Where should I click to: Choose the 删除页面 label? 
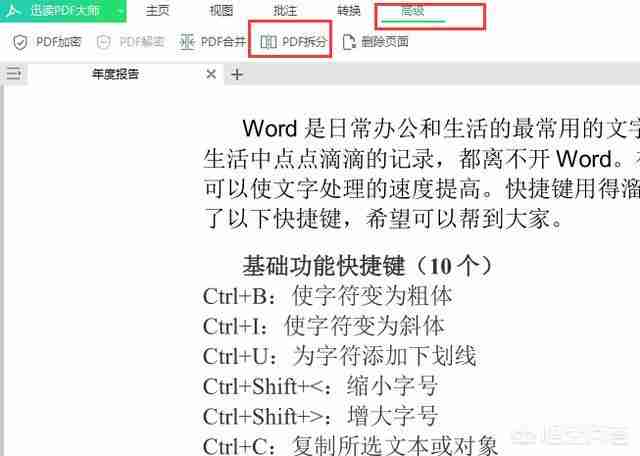click(385, 41)
